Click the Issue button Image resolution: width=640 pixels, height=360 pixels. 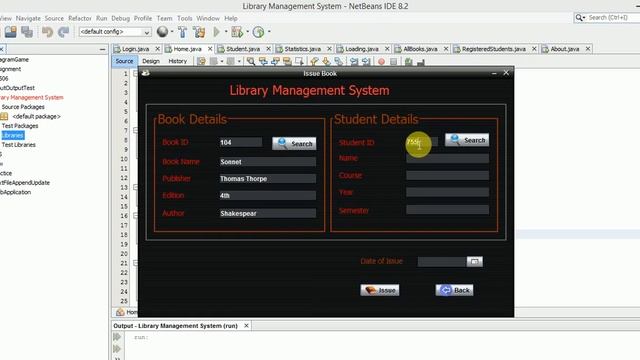point(380,290)
